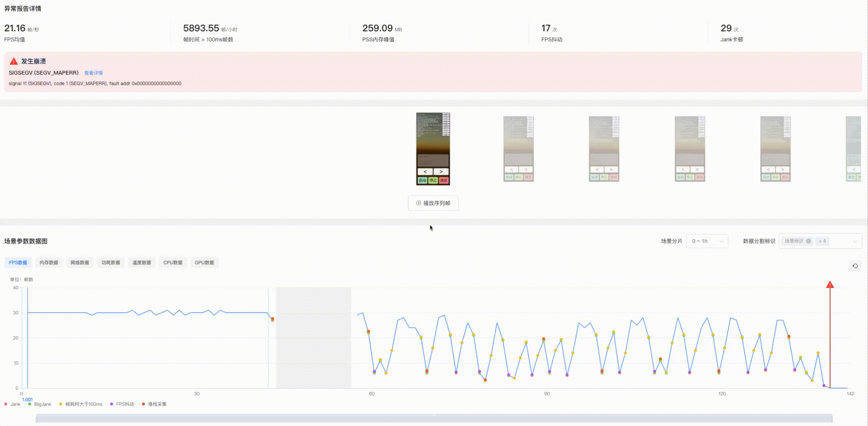
Task: Switch to the 内存数据 tab
Action: 49,263
